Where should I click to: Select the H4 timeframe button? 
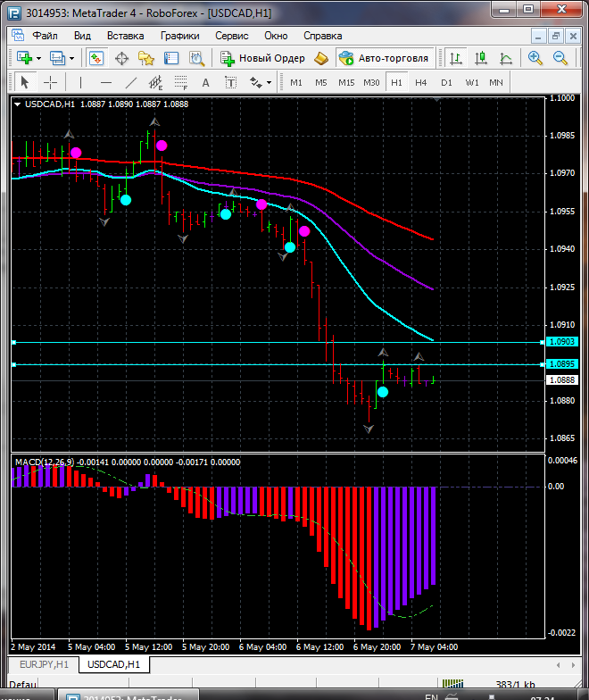pos(421,82)
